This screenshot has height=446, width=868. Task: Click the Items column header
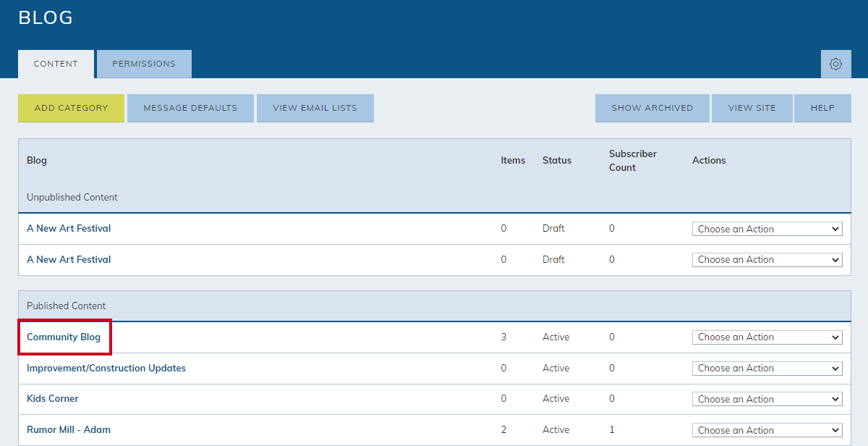(x=513, y=161)
